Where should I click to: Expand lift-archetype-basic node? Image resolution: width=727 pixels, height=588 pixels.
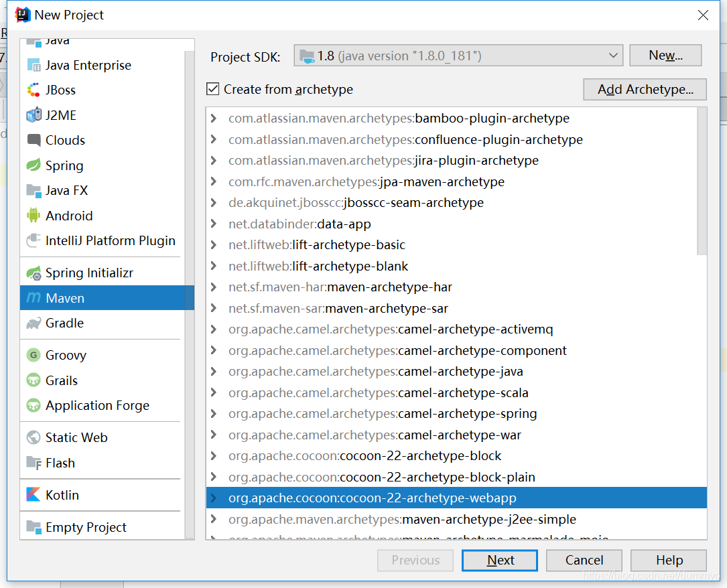[x=213, y=244]
